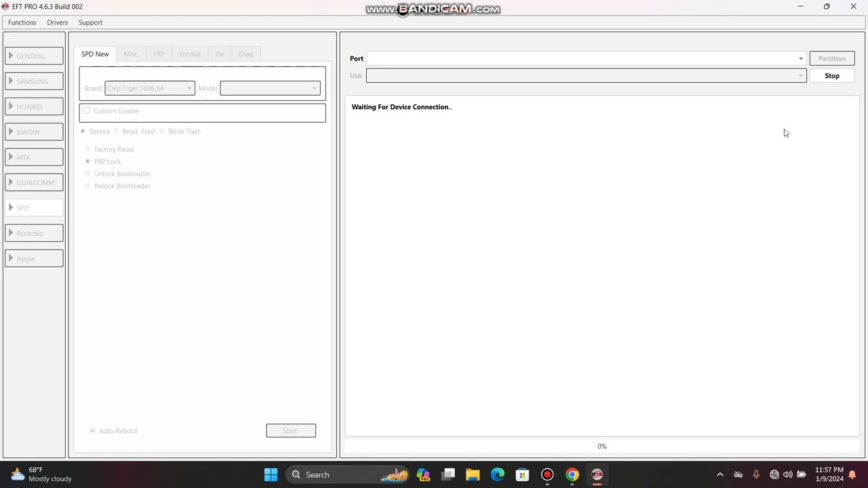Screen dimensions: 868x488
Task: Choose the Factory Reset option
Action: tap(87, 149)
